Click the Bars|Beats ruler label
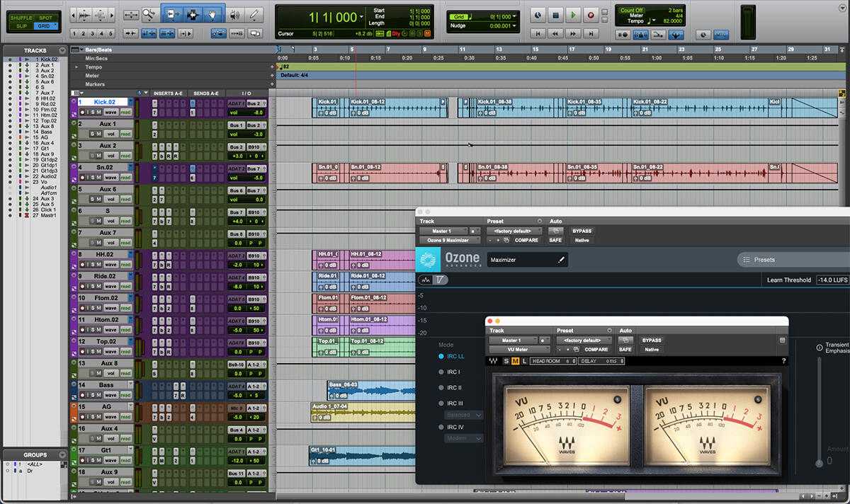Image resolution: width=850 pixels, height=504 pixels. point(97,50)
